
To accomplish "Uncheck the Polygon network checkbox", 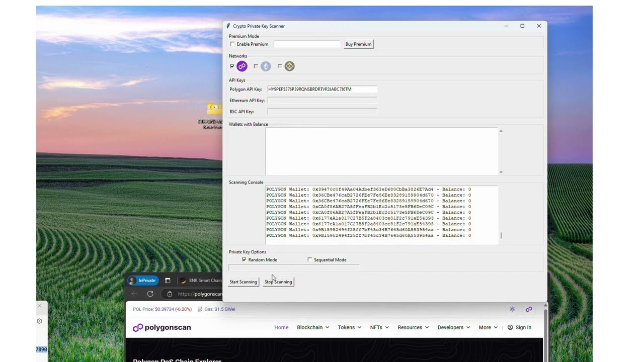I will [232, 66].
